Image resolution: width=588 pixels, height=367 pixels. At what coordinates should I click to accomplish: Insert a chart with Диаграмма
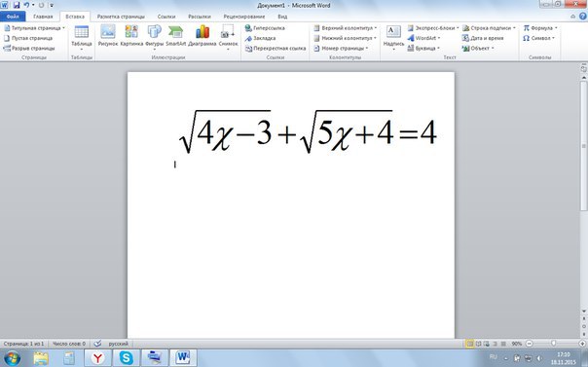pos(202,36)
